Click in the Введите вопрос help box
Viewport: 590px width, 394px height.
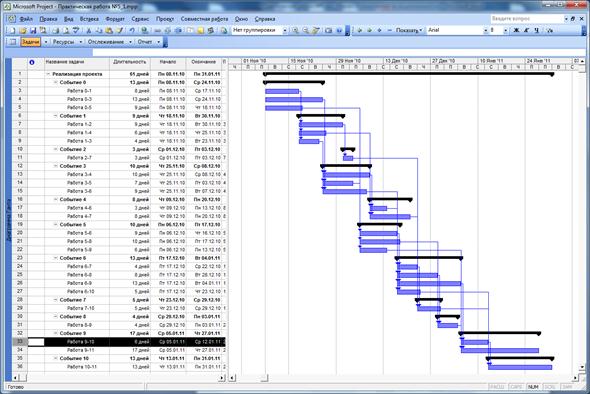(x=527, y=18)
